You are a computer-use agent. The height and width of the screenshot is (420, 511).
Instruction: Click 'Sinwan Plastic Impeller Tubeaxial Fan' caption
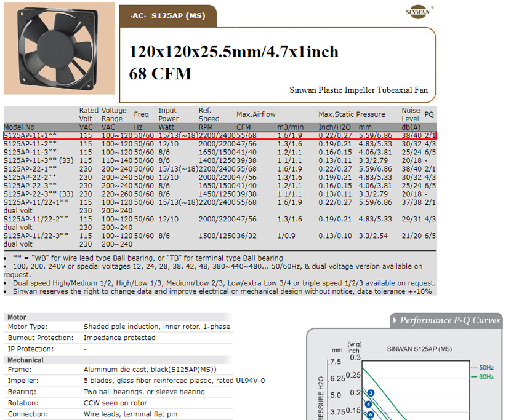[358, 90]
